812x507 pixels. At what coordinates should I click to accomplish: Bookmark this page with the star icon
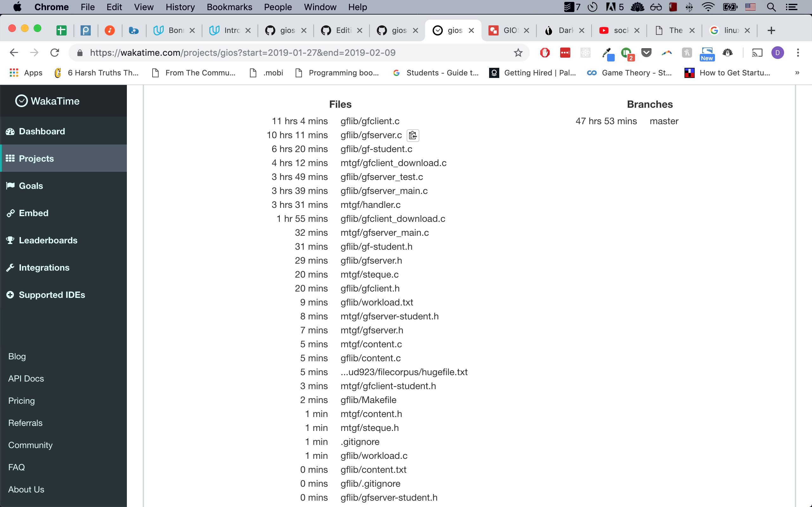click(518, 53)
